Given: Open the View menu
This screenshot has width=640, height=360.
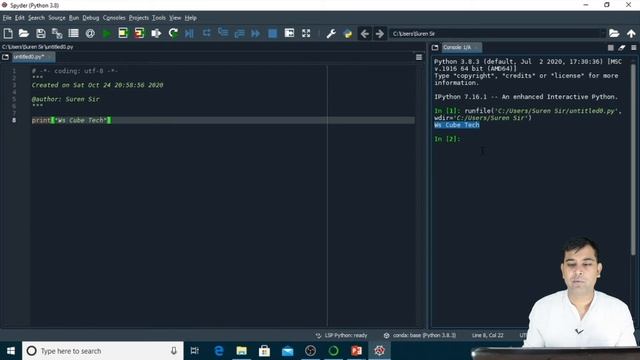Looking at the screenshot, I should pos(175,18).
